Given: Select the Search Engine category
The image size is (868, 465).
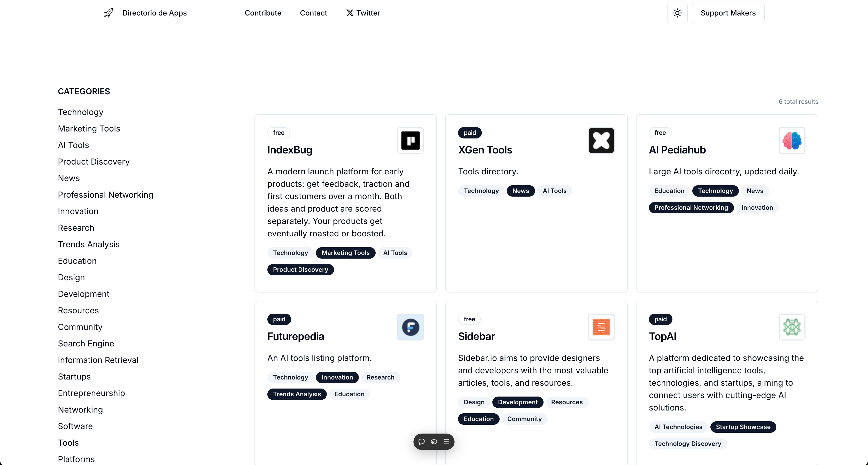Looking at the screenshot, I should click(86, 343).
